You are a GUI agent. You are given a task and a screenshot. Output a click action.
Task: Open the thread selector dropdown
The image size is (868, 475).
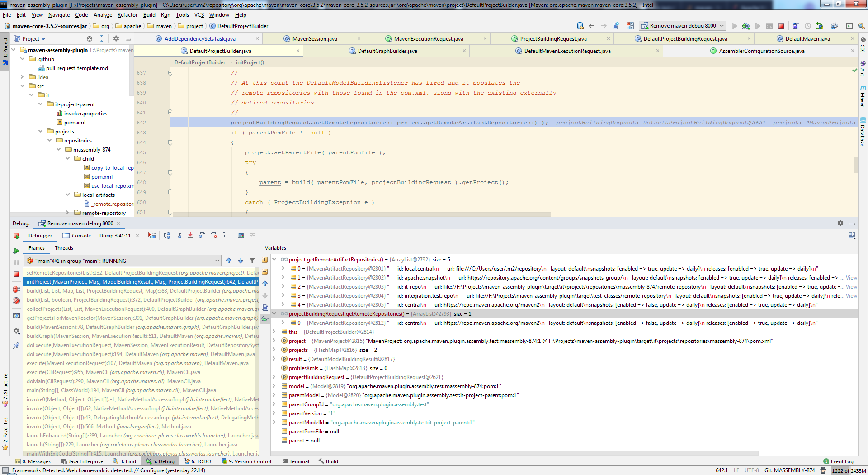click(x=123, y=261)
